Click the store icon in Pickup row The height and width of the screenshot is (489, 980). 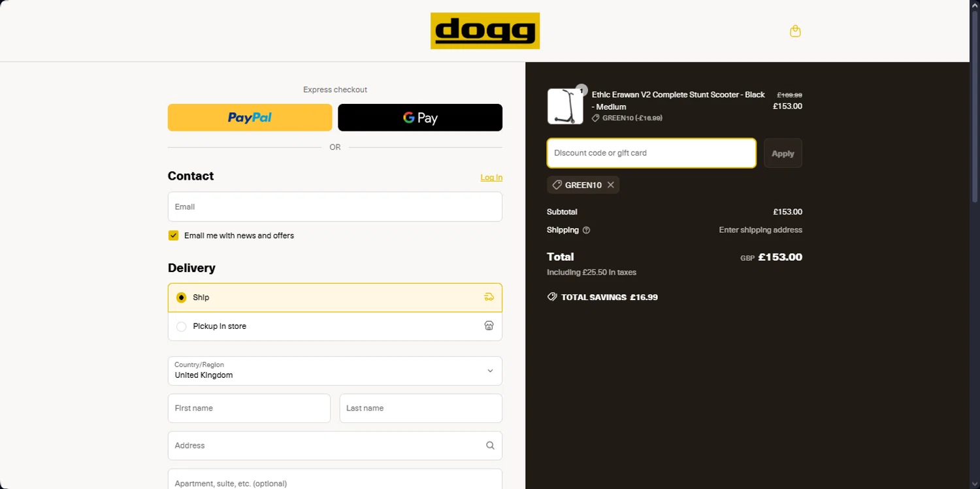[x=489, y=326]
